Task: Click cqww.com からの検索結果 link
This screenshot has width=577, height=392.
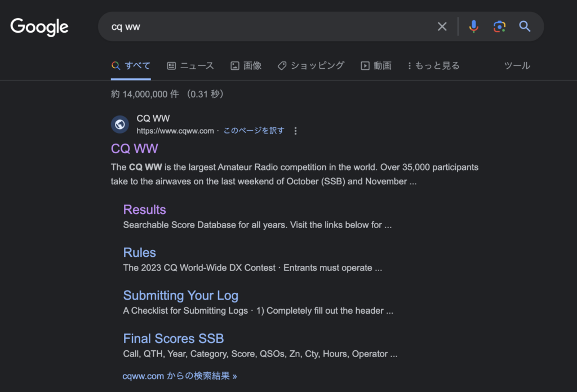Action: [x=180, y=376]
